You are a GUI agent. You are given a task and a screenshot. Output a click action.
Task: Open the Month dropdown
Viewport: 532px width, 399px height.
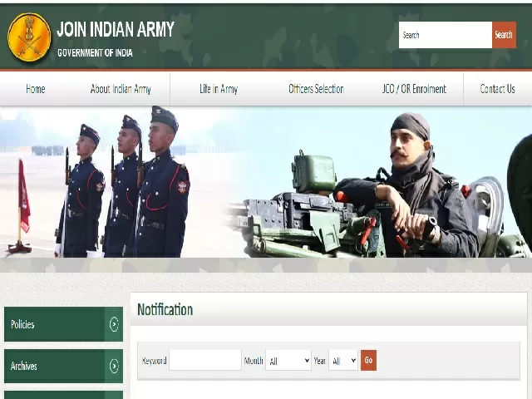[288, 361]
